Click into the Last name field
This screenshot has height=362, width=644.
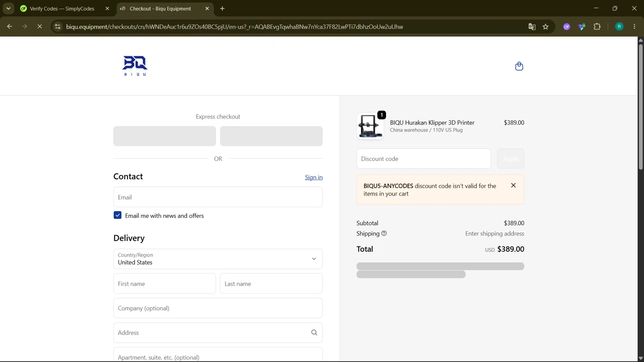point(271,284)
